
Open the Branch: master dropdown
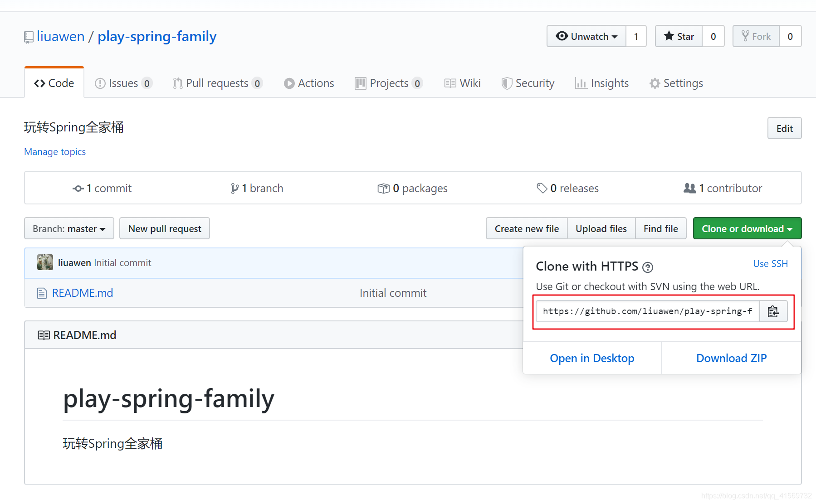point(69,228)
